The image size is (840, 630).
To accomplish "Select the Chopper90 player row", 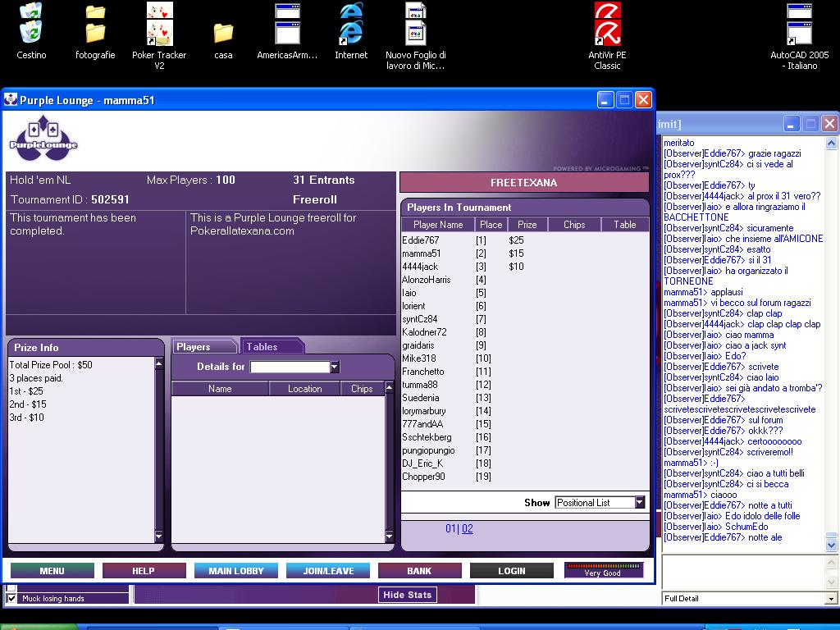I will tap(525, 477).
